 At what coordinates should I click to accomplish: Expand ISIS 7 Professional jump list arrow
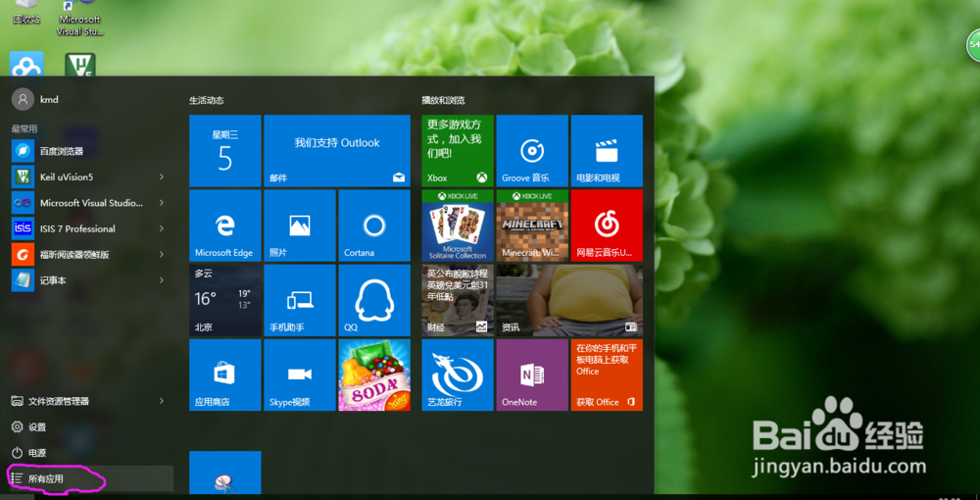(162, 228)
